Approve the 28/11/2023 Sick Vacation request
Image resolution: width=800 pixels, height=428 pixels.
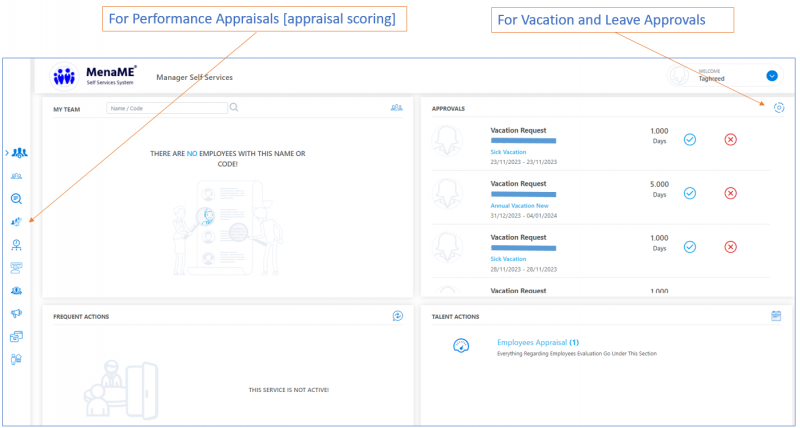[689, 247]
